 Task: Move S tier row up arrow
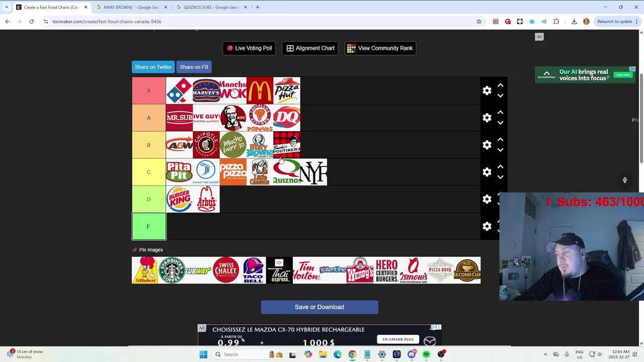(500, 85)
